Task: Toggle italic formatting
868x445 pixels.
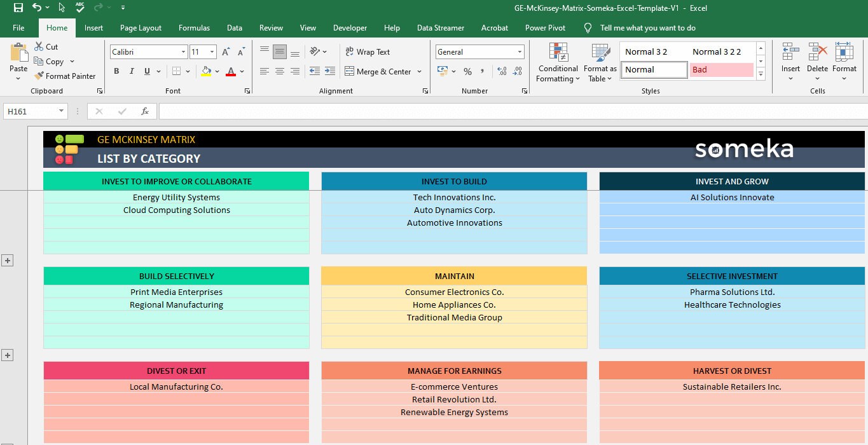Action: point(131,71)
